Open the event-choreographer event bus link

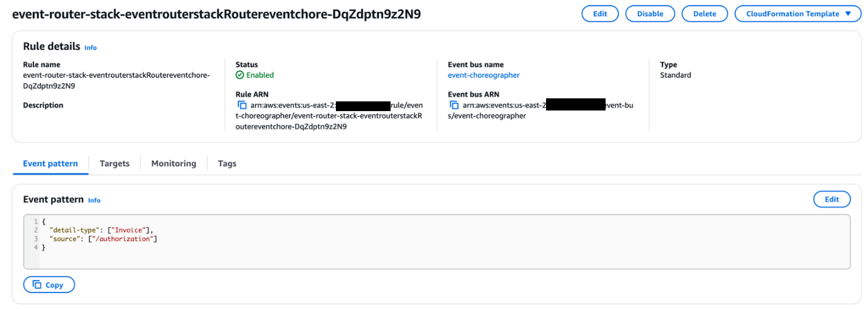pyautogui.click(x=484, y=75)
